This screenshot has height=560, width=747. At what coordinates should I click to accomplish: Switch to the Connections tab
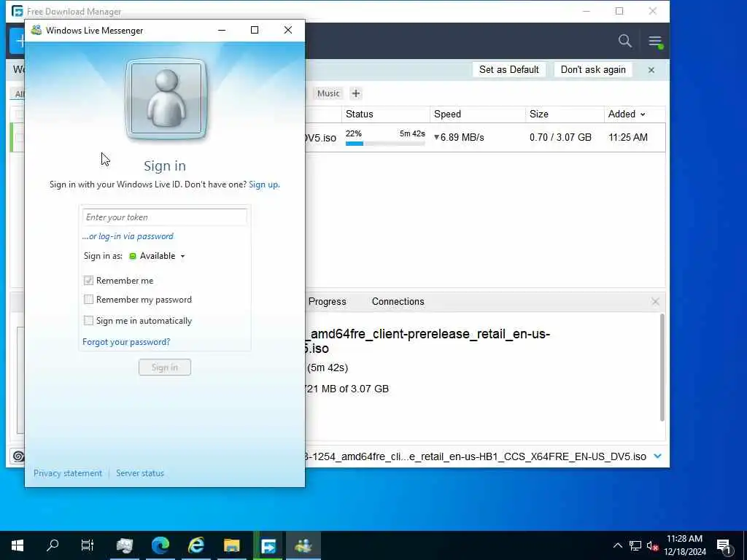click(398, 301)
